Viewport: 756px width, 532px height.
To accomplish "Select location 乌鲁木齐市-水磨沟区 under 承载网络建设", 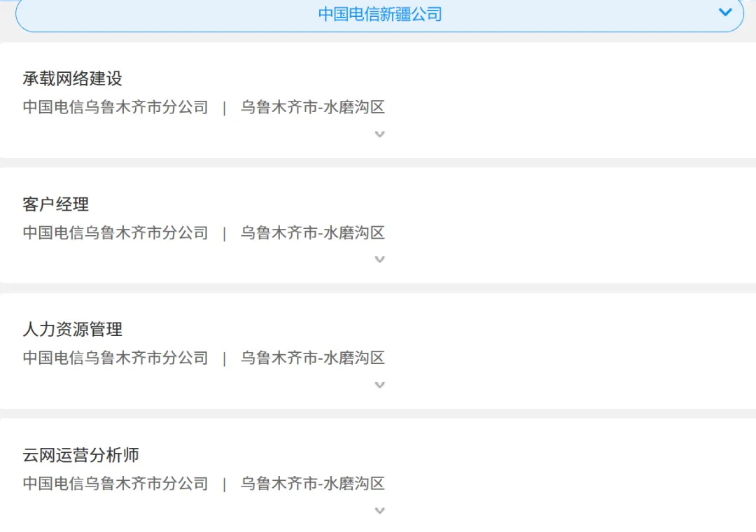I will tap(312, 107).
